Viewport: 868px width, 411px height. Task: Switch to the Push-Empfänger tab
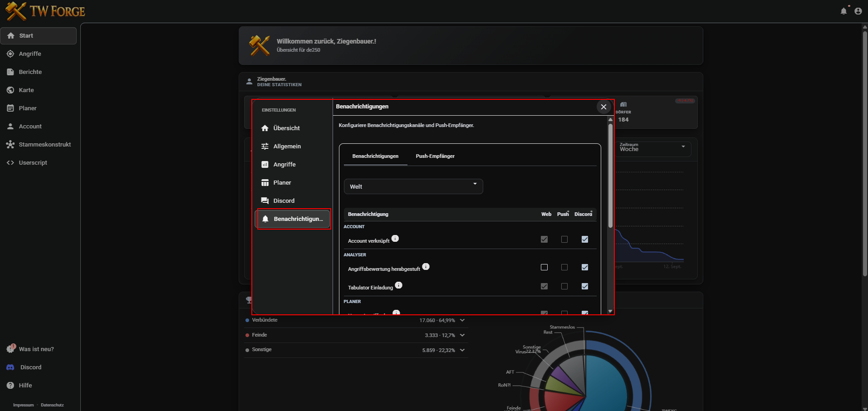435,156
